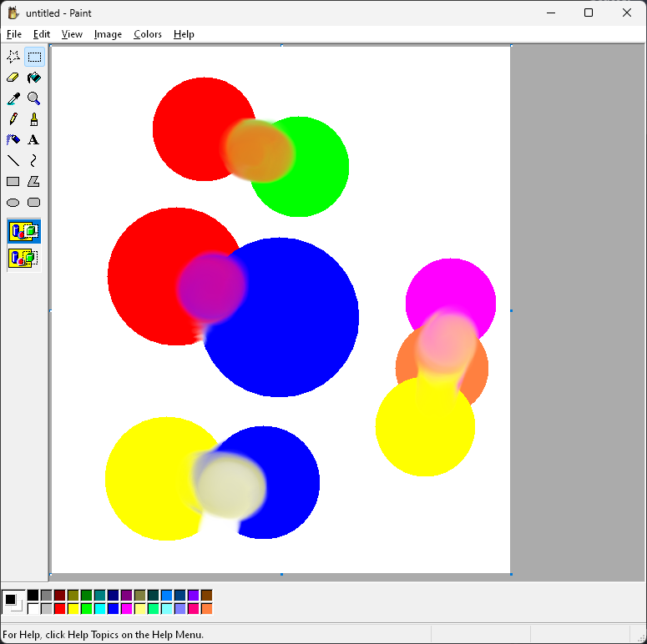Screen dimensions: 647x644
Task: Choose the Eraser tool
Action: click(x=13, y=78)
